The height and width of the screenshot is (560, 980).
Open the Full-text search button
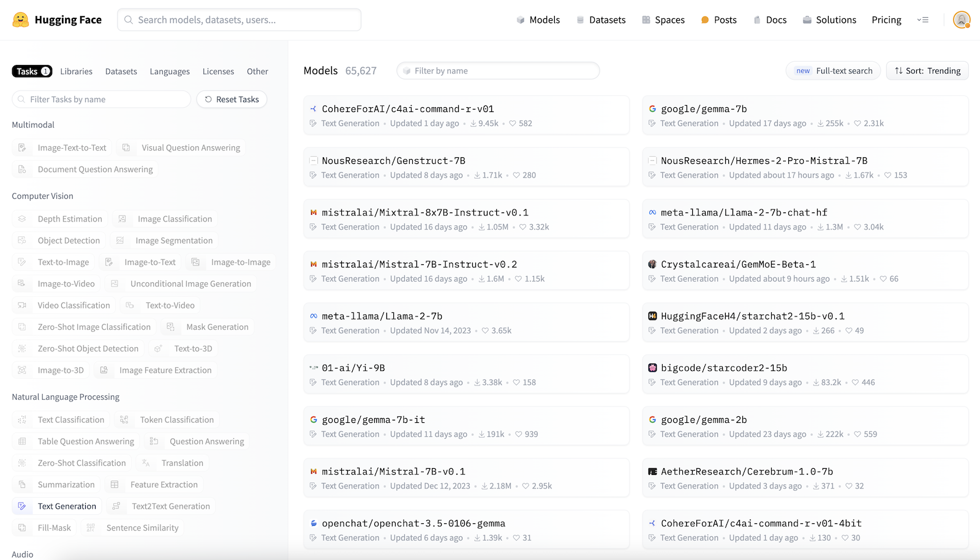pyautogui.click(x=833, y=71)
